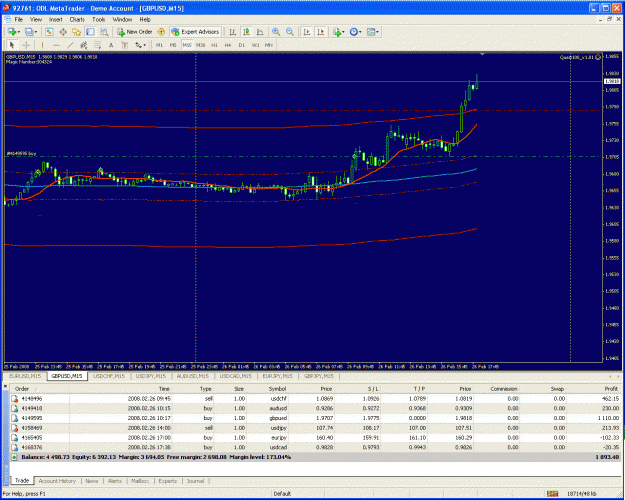This screenshot has height=500, width=625.
Task: Open the Insert menu
Action: [x=55, y=19]
